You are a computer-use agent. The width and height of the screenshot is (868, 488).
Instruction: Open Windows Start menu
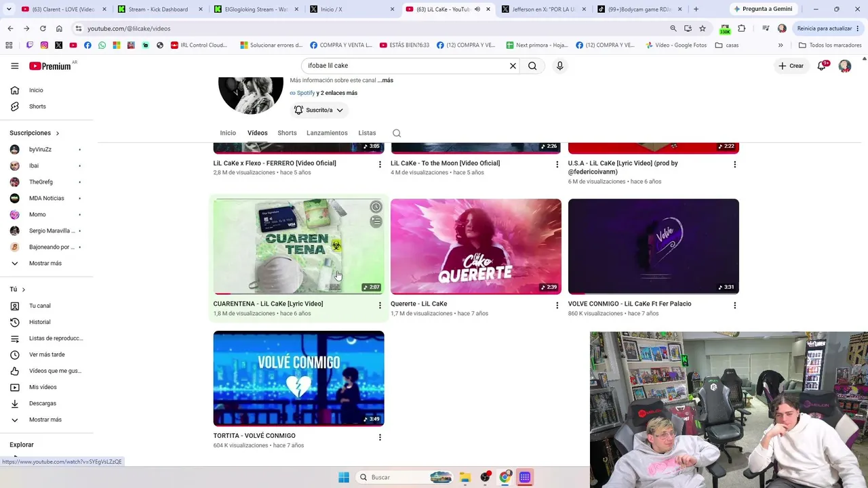[x=344, y=477]
